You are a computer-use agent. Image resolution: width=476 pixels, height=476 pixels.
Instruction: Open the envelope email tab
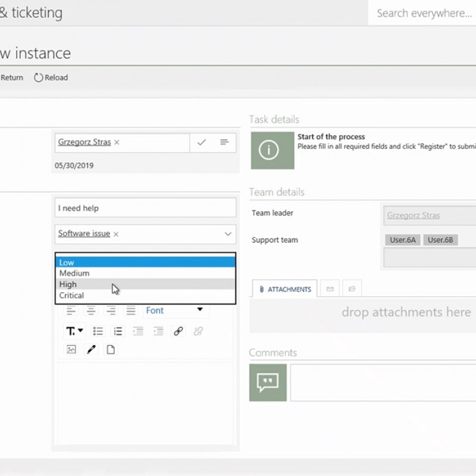(x=330, y=289)
